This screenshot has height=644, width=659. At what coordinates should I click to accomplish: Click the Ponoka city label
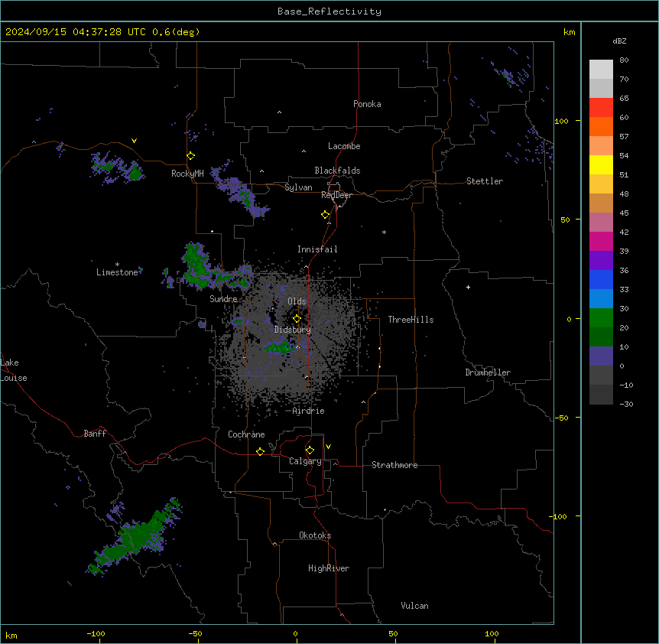tap(367, 104)
